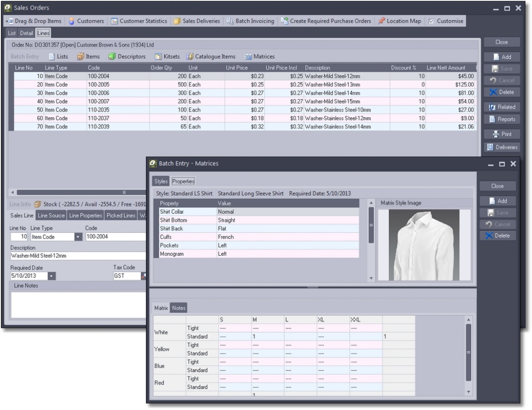Screen dimensions: 532x410
Task: Open the Line Properties tab
Action: click(85, 216)
